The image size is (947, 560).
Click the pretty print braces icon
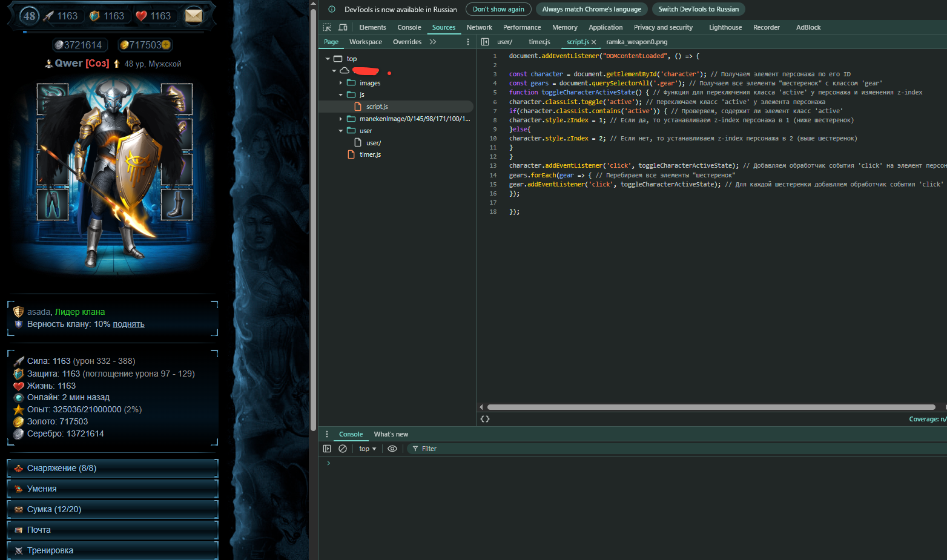pyautogui.click(x=485, y=419)
